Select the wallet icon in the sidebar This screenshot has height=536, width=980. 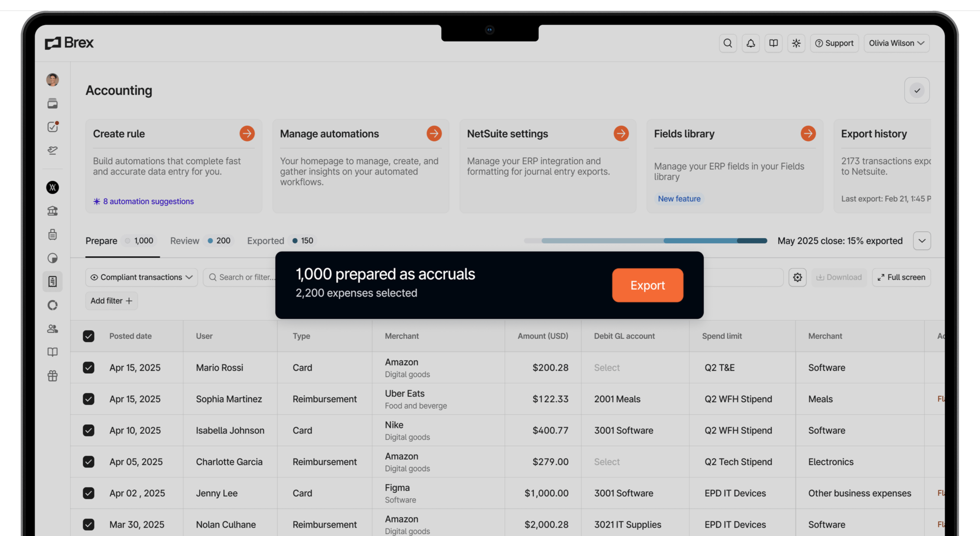coord(53,103)
